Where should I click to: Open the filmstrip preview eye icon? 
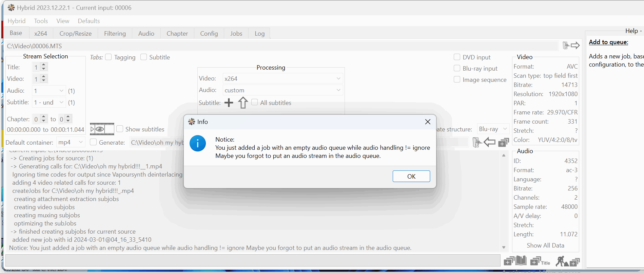pyautogui.click(x=102, y=129)
